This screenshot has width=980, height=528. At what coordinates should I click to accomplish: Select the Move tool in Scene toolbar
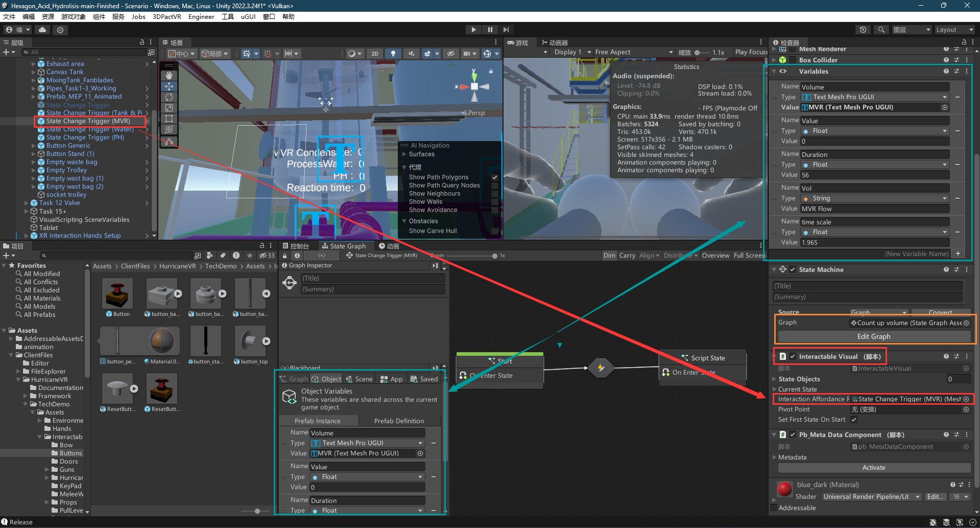[169, 86]
